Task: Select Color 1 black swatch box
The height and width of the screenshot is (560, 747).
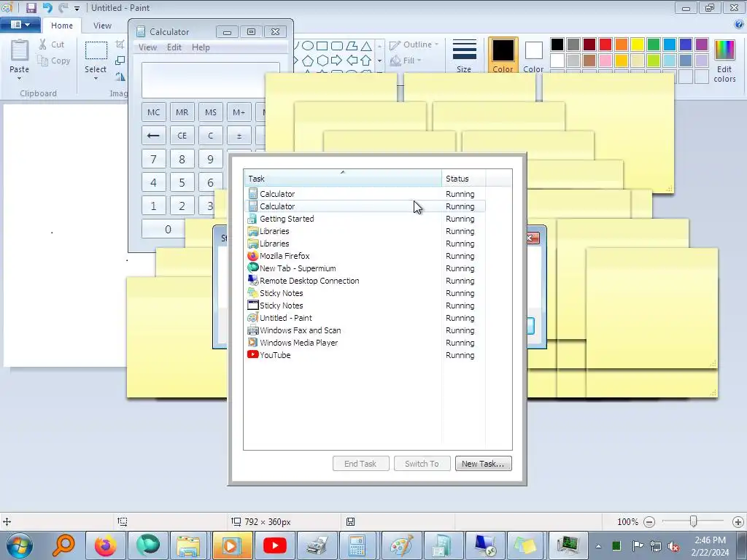Action: tap(503, 55)
